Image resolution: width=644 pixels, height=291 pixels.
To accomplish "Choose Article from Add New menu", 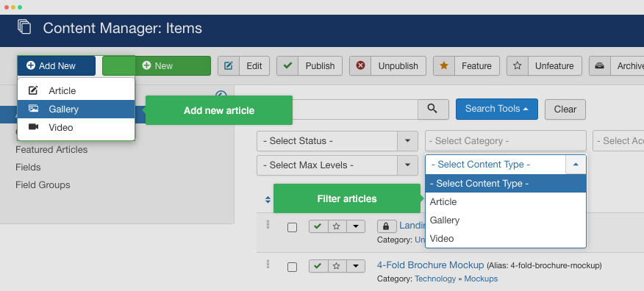I will pyautogui.click(x=76, y=90).
